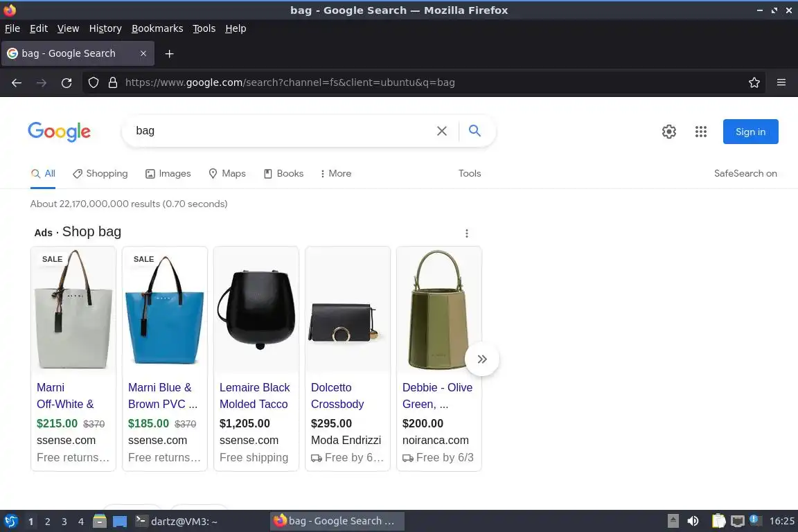Open SafeSearch on setting
Screen dimensions: 798x532
745,174
